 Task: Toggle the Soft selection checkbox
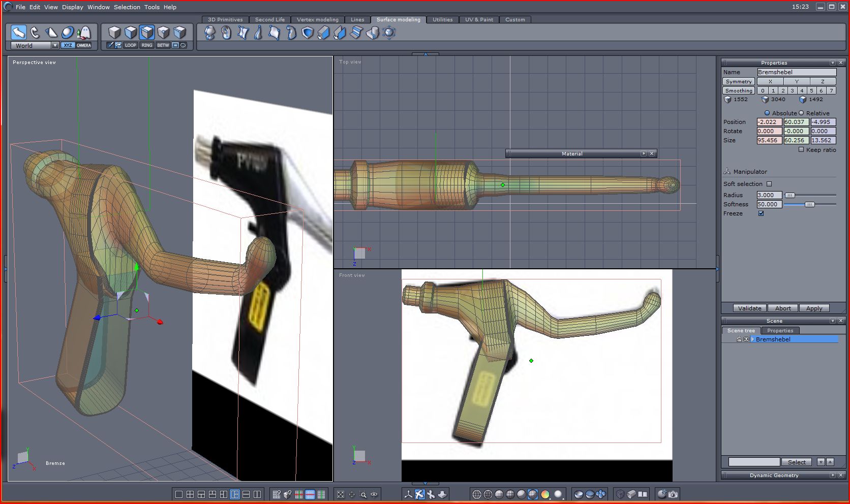point(769,184)
